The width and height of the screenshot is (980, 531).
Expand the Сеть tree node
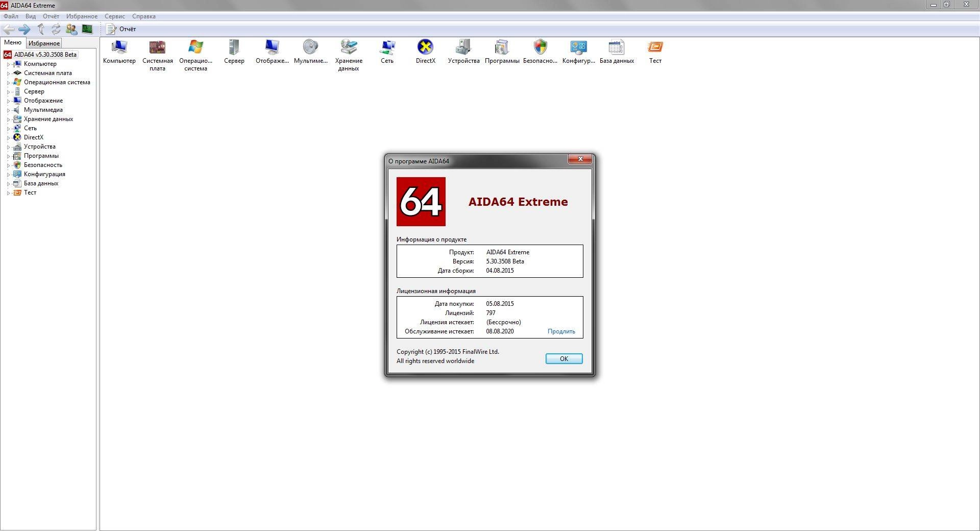8,129
